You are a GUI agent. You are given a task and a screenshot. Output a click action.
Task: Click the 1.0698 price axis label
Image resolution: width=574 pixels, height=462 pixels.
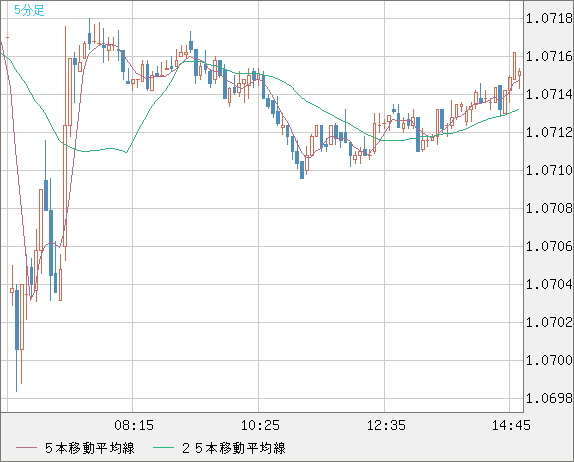(x=549, y=398)
